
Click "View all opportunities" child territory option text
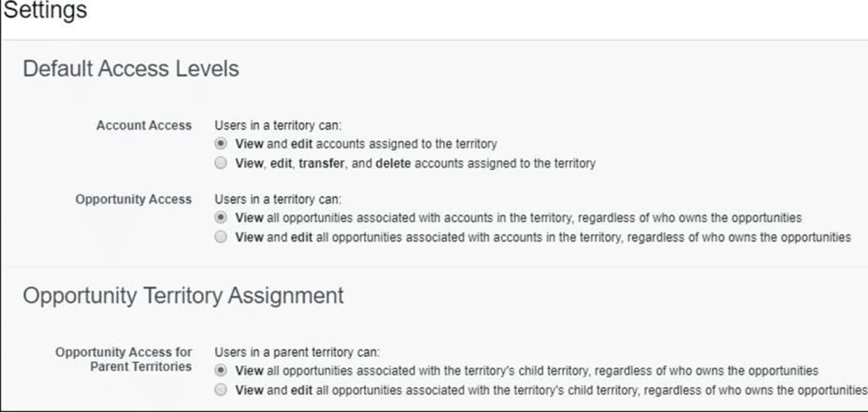tap(526, 370)
